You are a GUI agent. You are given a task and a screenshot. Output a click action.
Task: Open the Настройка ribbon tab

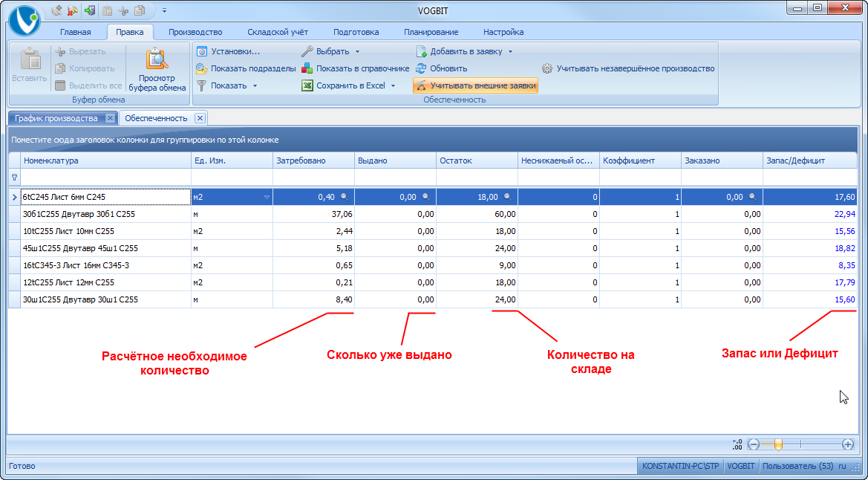pos(503,32)
